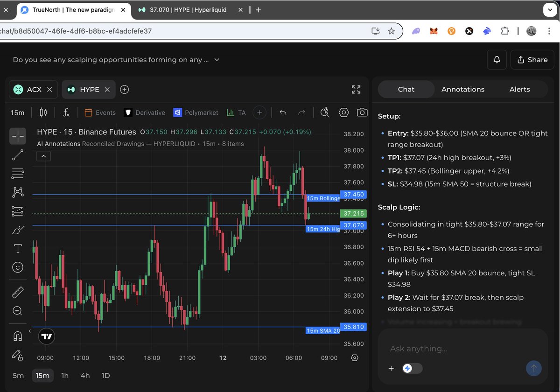
Task: Select the 15m bottom timeframe button
Action: pos(42,375)
